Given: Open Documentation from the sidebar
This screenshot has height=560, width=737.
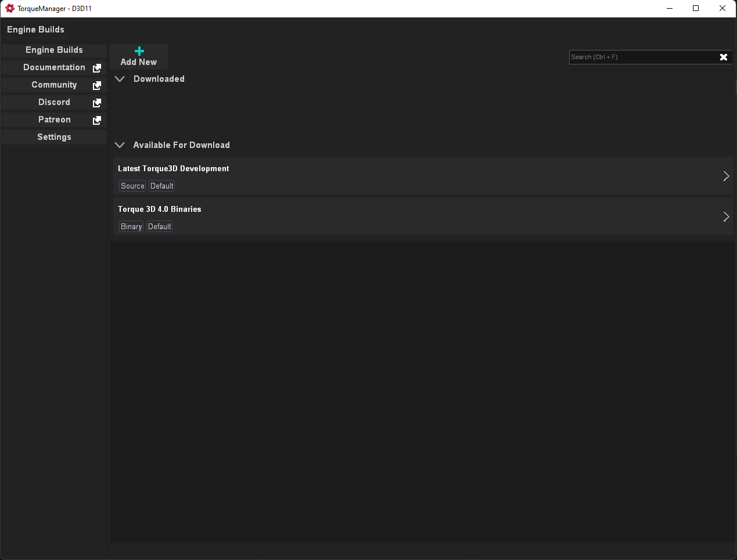Looking at the screenshot, I should tap(54, 67).
